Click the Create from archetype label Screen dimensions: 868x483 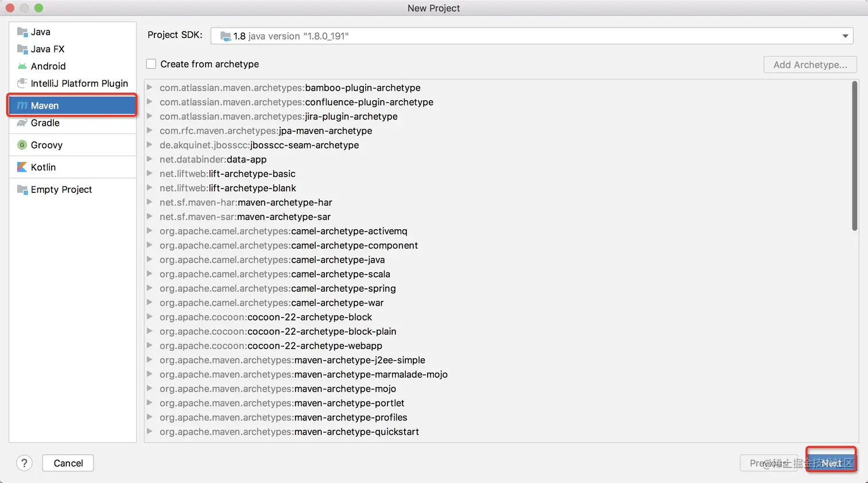210,64
